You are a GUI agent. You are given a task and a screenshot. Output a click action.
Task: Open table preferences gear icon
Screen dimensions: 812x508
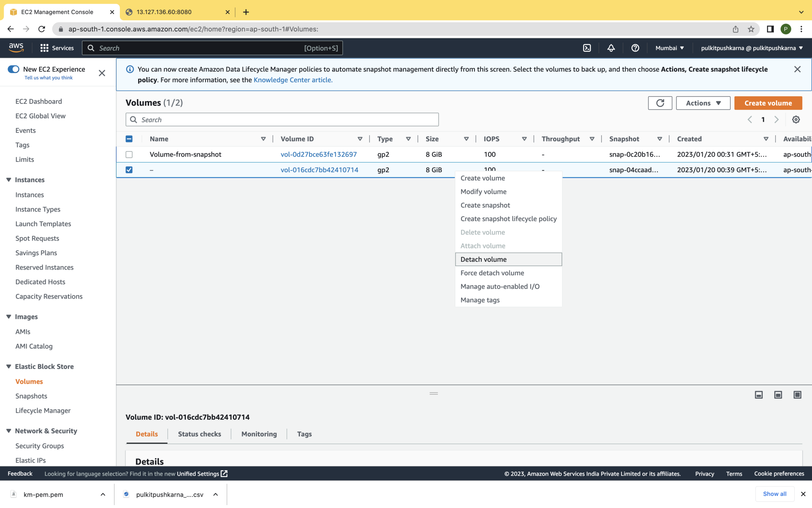[796, 120]
